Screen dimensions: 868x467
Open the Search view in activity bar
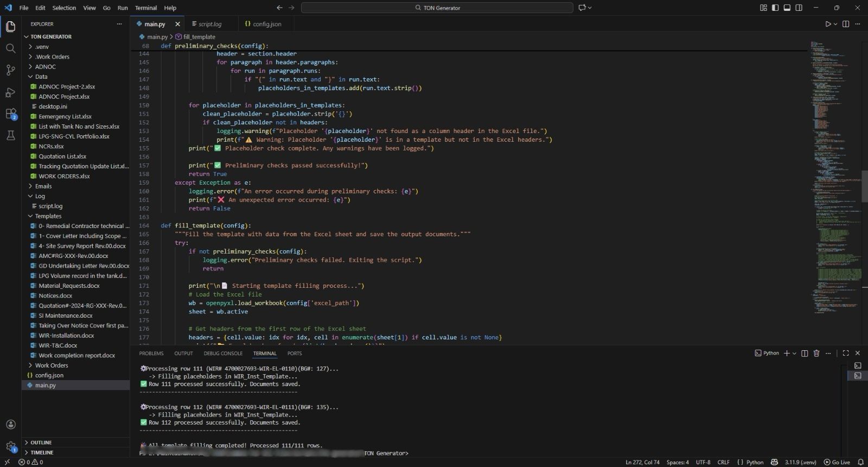[10, 48]
